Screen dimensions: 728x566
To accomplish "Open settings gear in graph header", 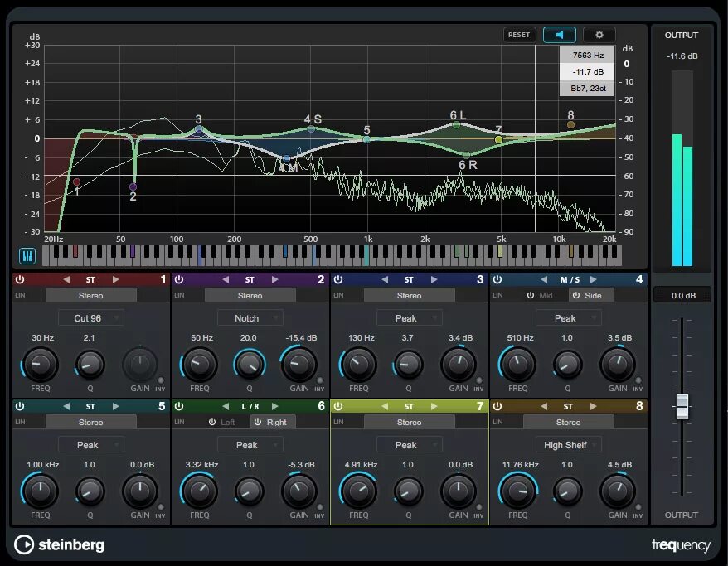I will coord(599,35).
